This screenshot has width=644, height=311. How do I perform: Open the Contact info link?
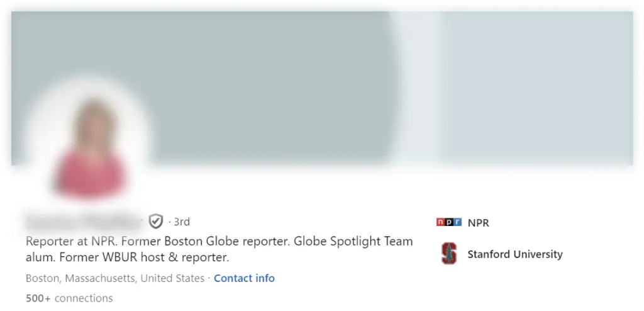[245, 278]
